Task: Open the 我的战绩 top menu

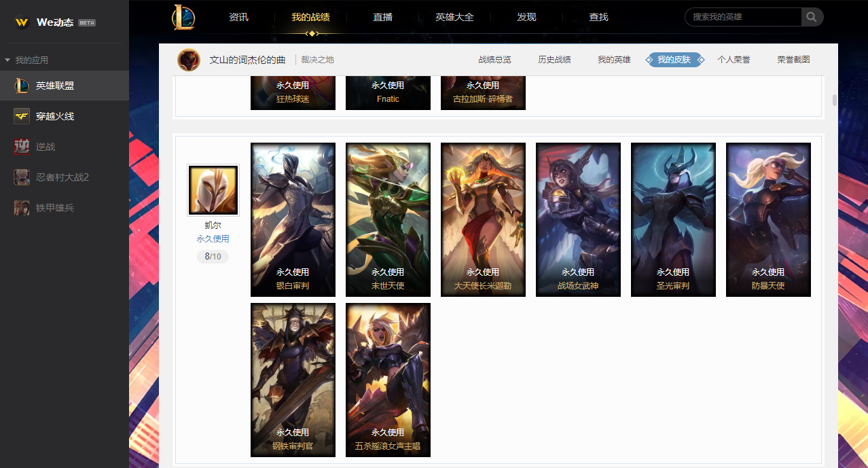Action: point(310,17)
